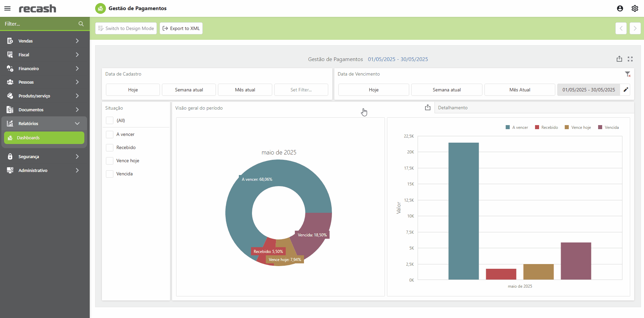Screen dimensions: 644x318
Task: Tick the Vencida situation checkbox
Action: [x=110, y=174]
